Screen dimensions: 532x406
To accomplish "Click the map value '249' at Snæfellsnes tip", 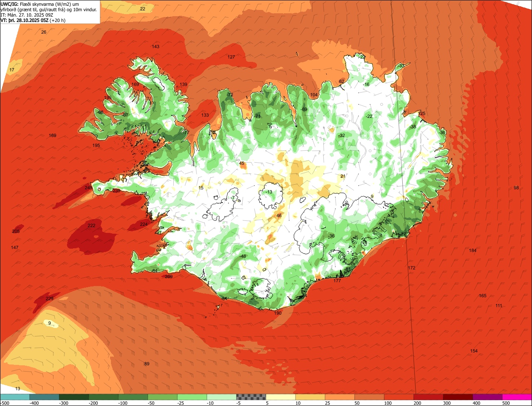I will 88,188.
